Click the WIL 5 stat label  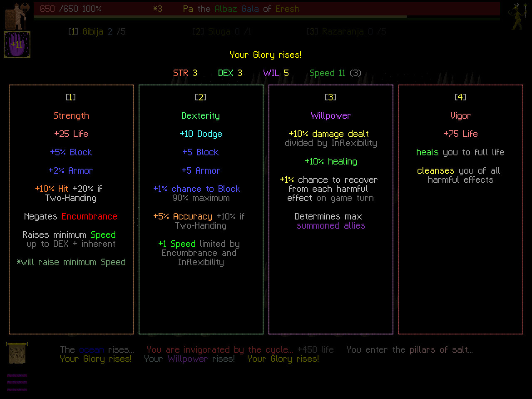click(276, 73)
